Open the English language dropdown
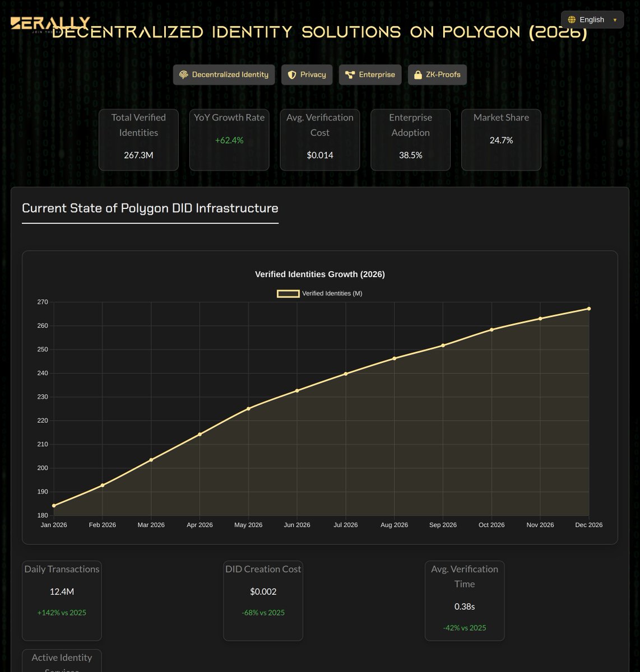Screen dimensions: 640x672 pos(592,20)
